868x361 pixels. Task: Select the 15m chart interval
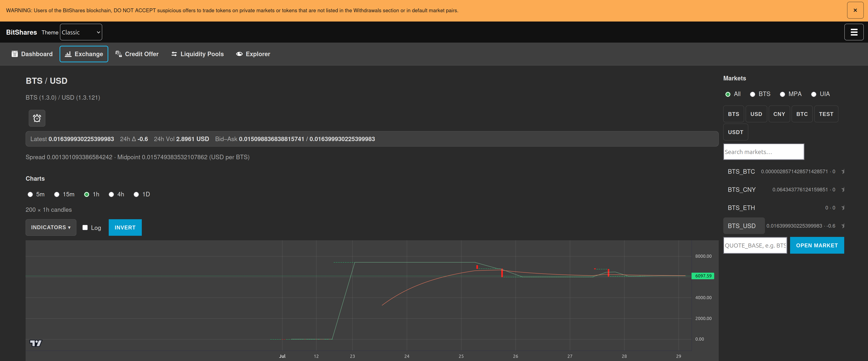(57, 195)
